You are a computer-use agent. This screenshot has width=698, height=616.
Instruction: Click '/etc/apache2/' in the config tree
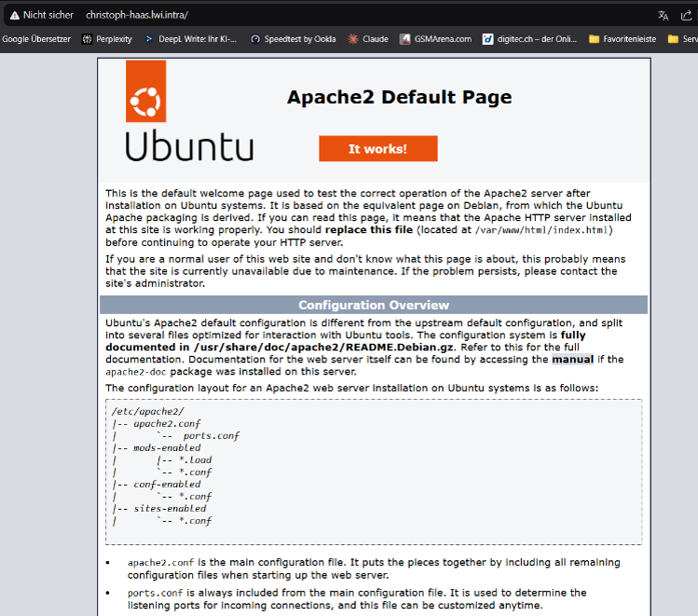coord(147,412)
